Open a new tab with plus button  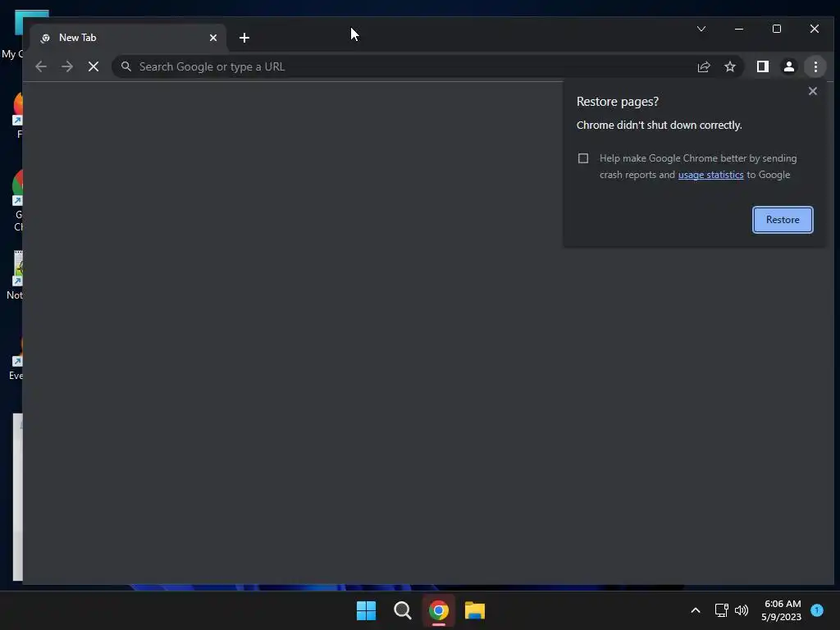point(244,38)
